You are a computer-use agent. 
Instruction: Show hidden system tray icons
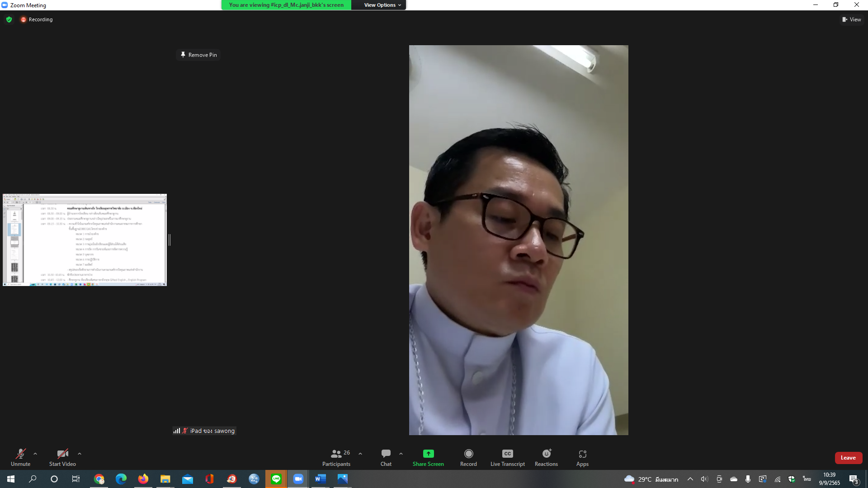(690, 479)
